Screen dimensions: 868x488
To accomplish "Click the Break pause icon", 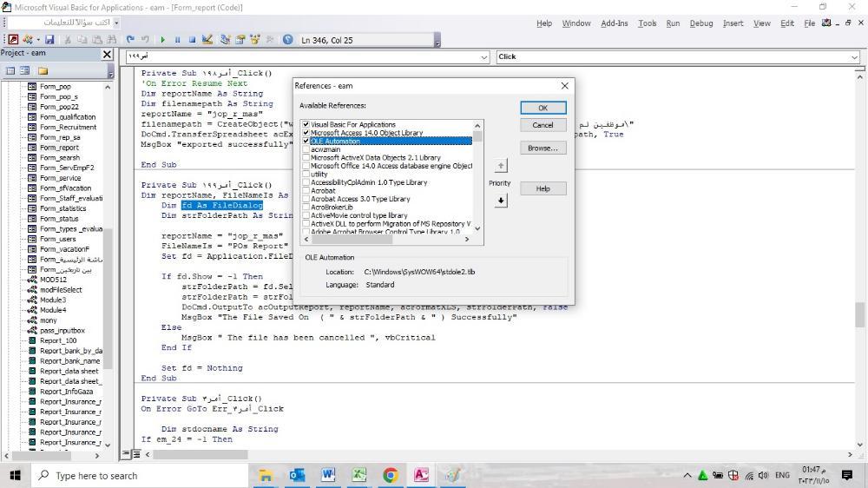I will pyautogui.click(x=178, y=39).
